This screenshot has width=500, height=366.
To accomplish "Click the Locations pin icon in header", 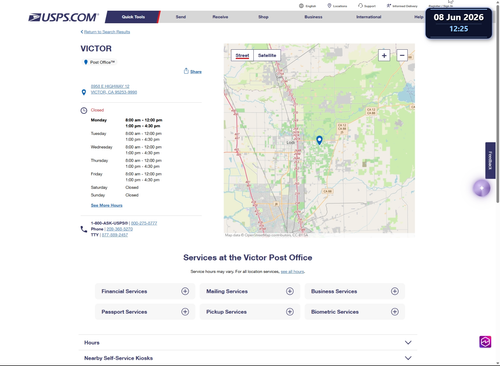I will coord(329,6).
